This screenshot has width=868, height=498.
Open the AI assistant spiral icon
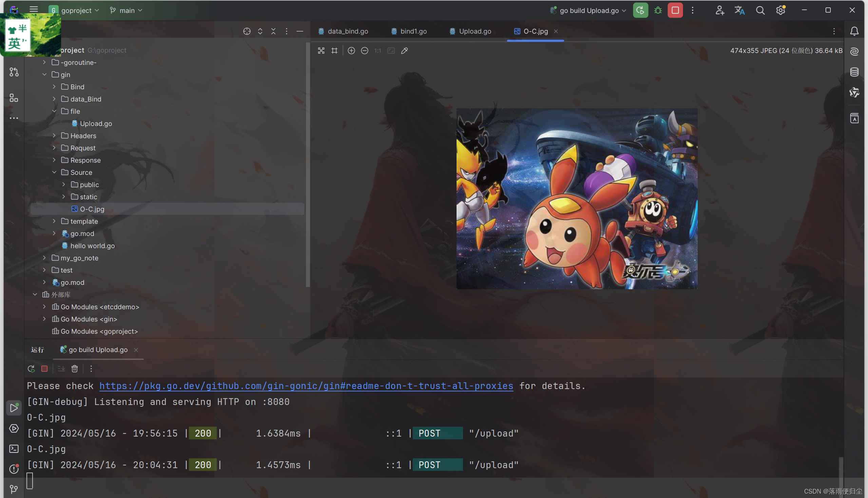(x=854, y=51)
